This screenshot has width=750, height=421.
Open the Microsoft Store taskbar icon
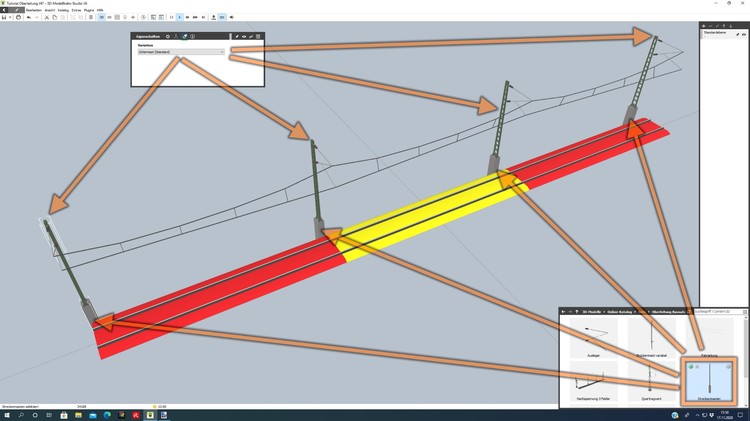[x=64, y=415]
